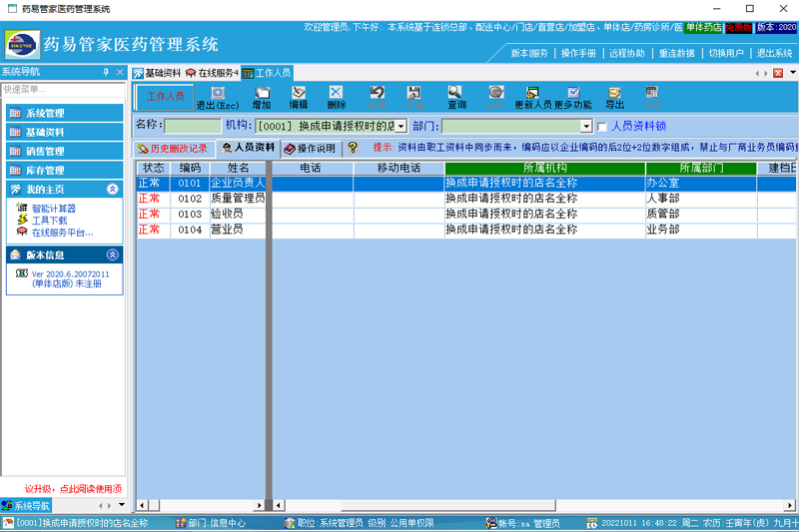The width and height of the screenshot is (799, 532).
Task: Collapse the 我的主页 section chevron
Action: (113, 190)
